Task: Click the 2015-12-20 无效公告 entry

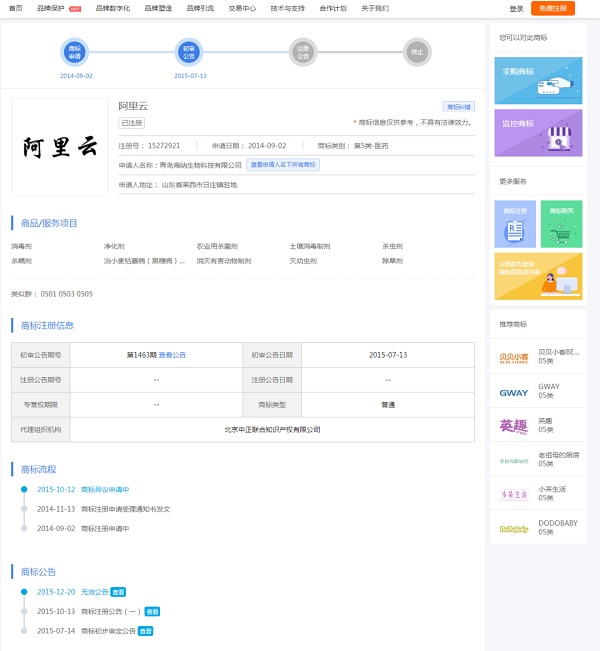Action: click(x=73, y=592)
